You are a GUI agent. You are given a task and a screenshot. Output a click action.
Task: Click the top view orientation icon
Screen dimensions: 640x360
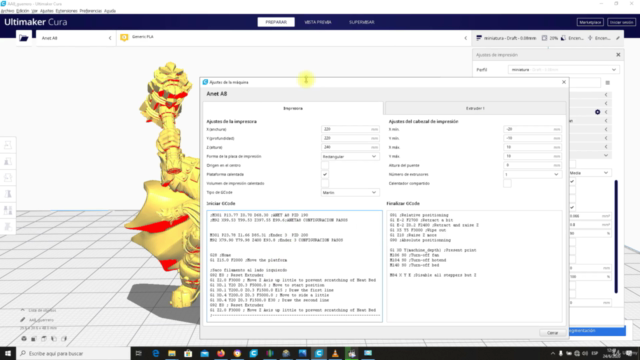[x=44, y=339]
